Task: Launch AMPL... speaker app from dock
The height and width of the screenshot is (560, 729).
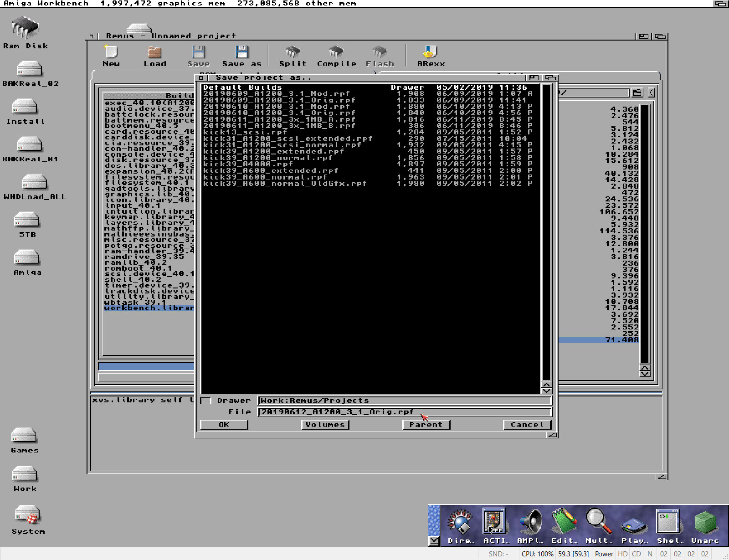Action: 530,526
